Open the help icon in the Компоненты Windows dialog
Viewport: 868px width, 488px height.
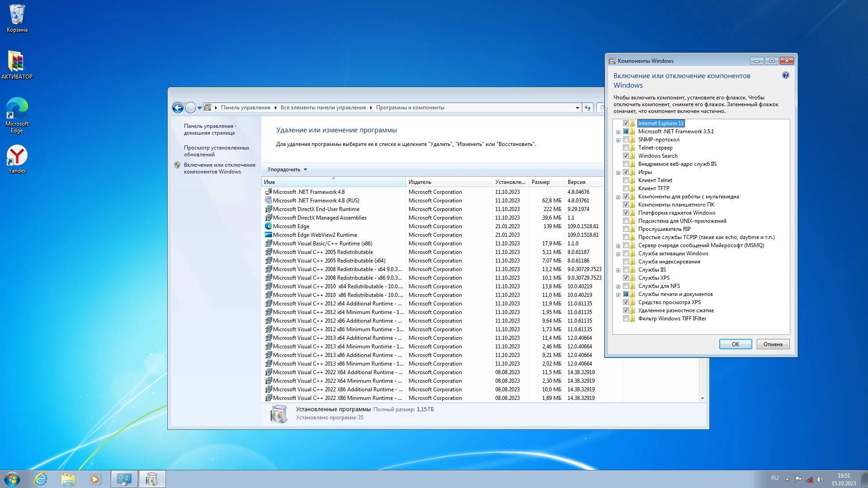pos(786,75)
